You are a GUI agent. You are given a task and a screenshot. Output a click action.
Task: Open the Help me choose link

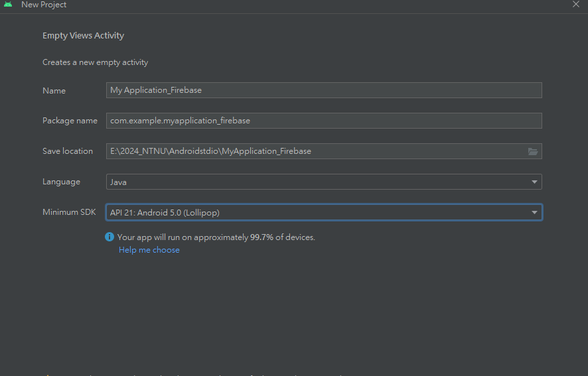(x=149, y=250)
